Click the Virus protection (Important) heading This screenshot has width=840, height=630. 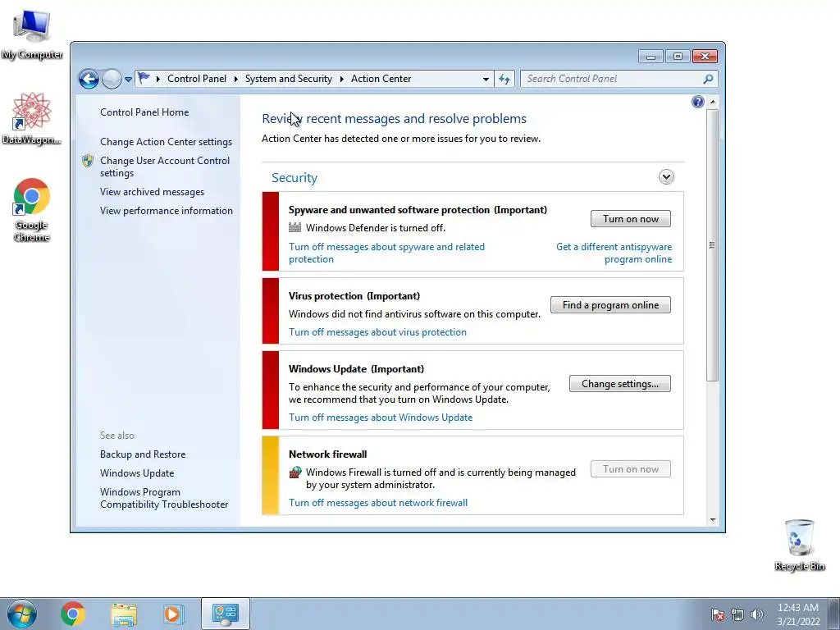(354, 295)
